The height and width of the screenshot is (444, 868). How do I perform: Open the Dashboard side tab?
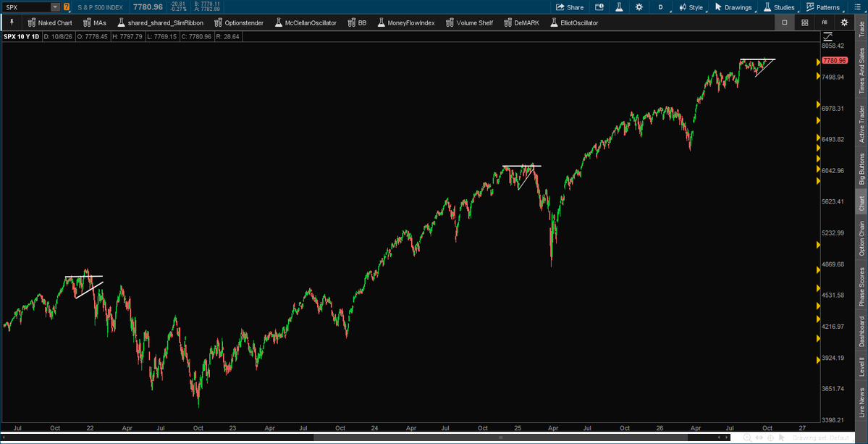pos(861,332)
